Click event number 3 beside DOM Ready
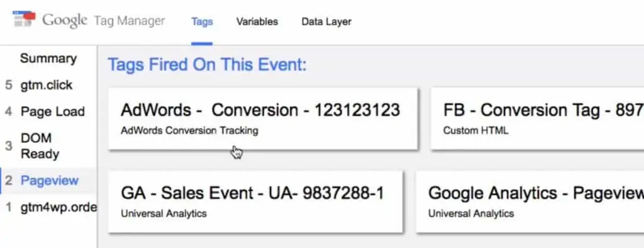Viewport: 644px width, 248px height. 9,146
